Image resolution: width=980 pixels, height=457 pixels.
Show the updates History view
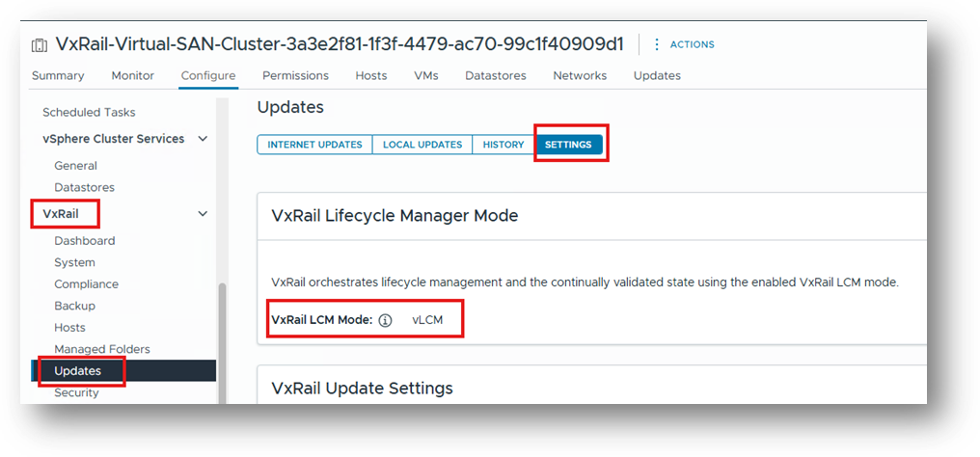point(504,145)
